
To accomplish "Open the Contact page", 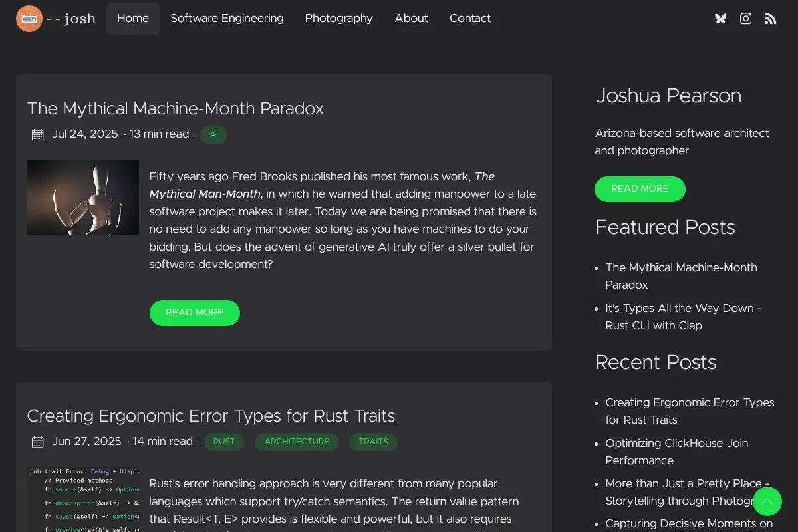I will pyautogui.click(x=470, y=19).
